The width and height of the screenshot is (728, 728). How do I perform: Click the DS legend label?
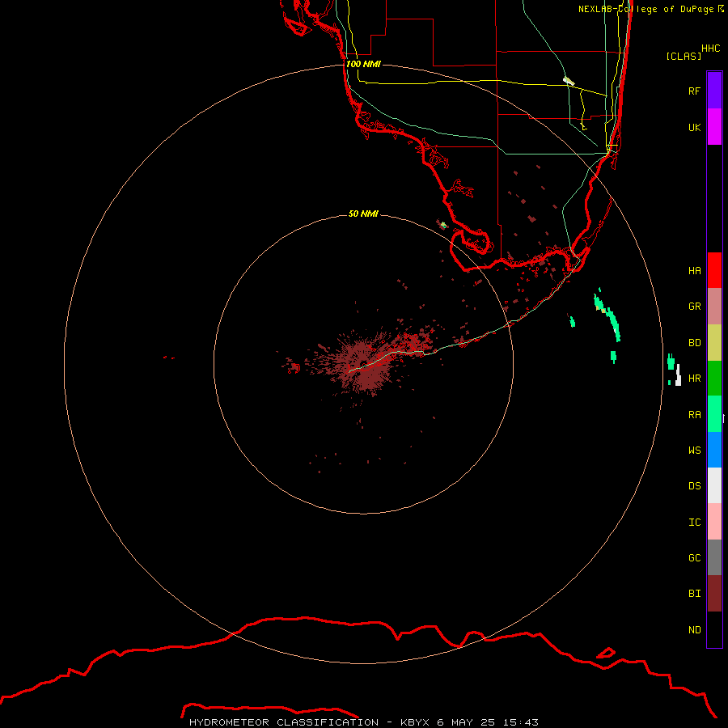(694, 486)
